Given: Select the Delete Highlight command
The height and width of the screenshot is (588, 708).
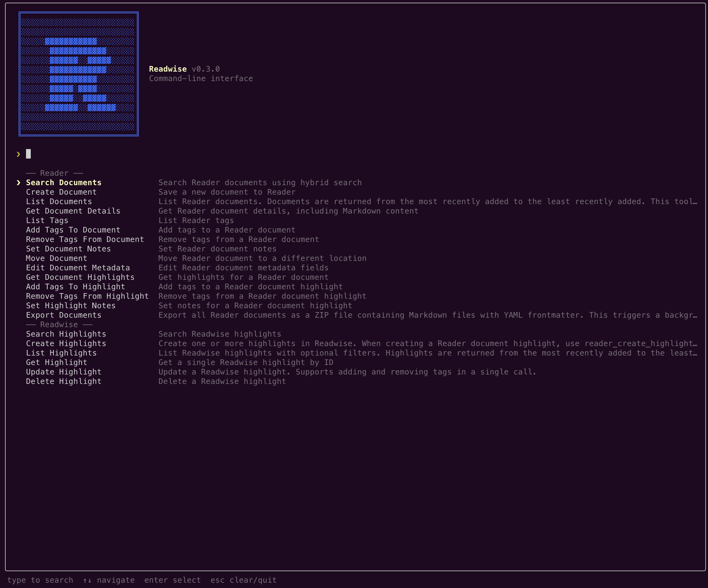Looking at the screenshot, I should tap(63, 381).
